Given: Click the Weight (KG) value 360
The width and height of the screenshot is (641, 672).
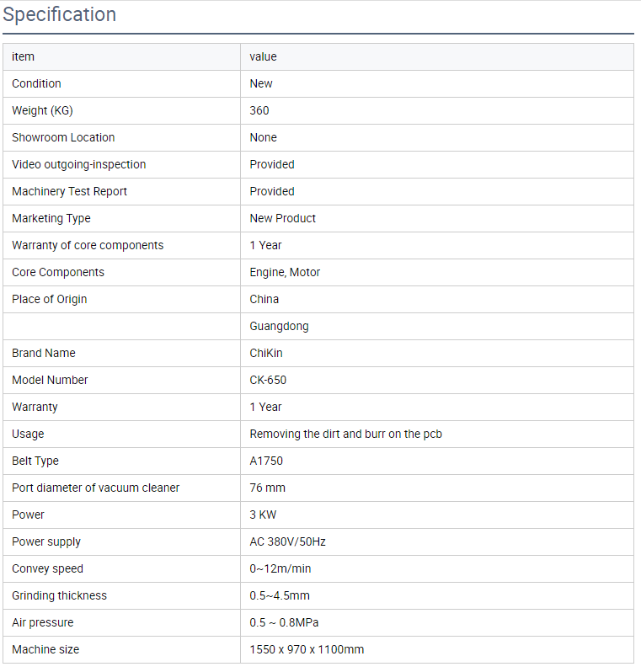Looking at the screenshot, I should 259,110.
